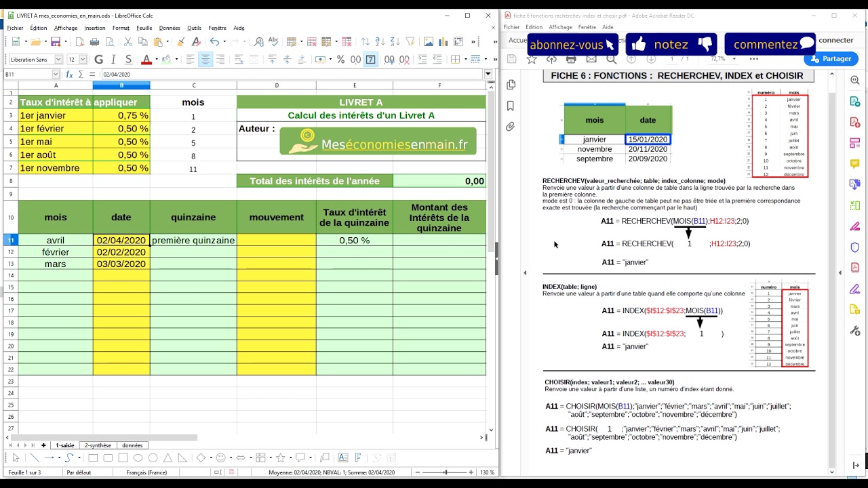Click the font color red A swatch
Image resolution: width=868 pixels, height=488 pixels.
coord(146,60)
